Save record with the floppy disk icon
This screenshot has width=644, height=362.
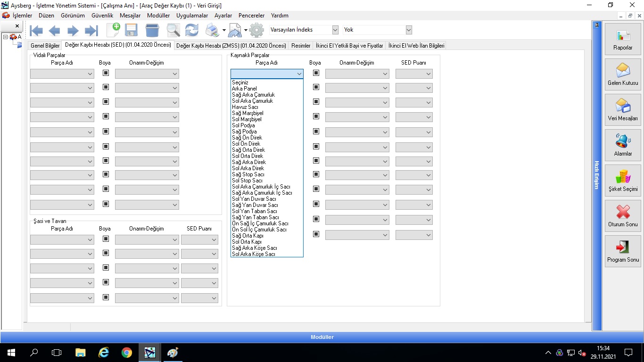point(131,31)
